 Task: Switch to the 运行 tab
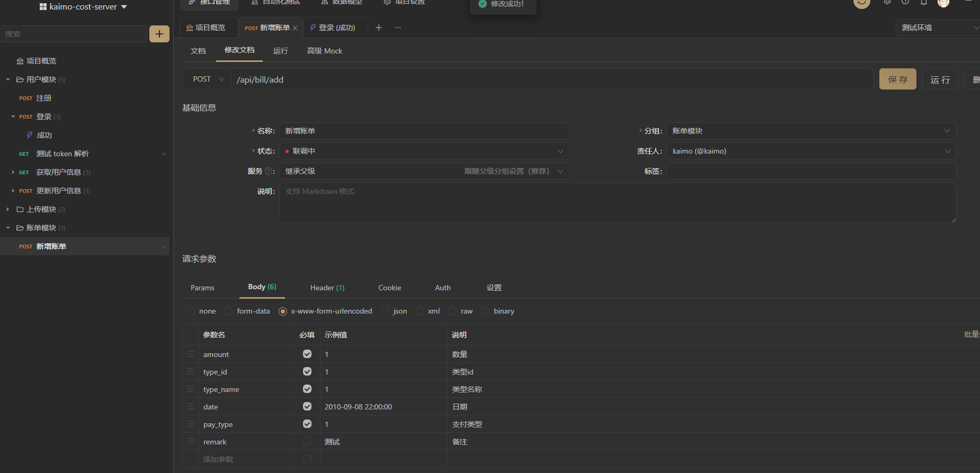click(281, 51)
